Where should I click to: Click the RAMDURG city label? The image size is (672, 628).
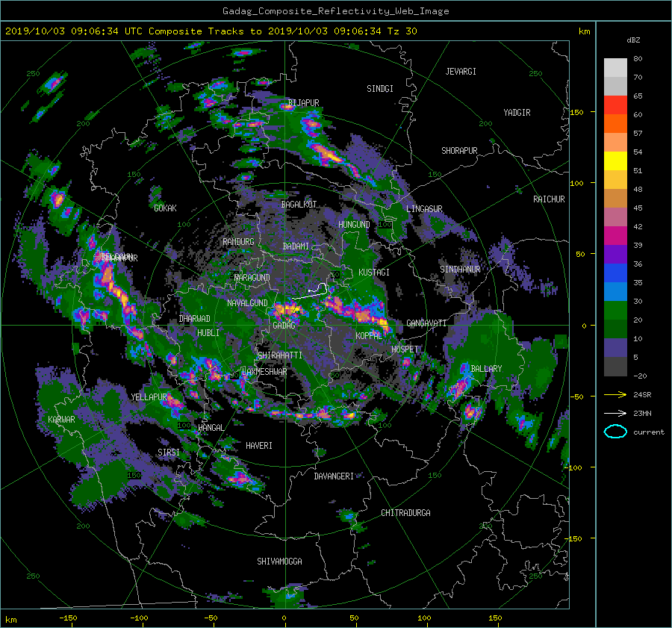click(238, 242)
